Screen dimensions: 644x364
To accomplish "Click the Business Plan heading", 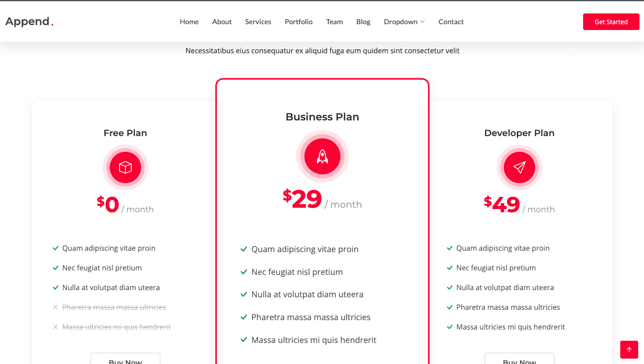I will [x=322, y=117].
